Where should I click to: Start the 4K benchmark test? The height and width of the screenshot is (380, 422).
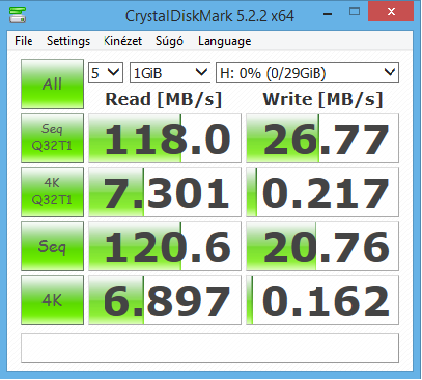coord(52,300)
